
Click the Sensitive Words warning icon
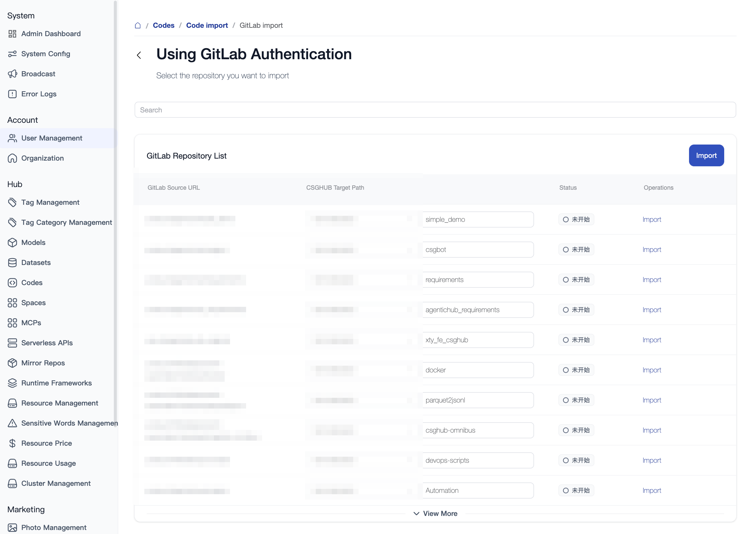click(x=12, y=423)
